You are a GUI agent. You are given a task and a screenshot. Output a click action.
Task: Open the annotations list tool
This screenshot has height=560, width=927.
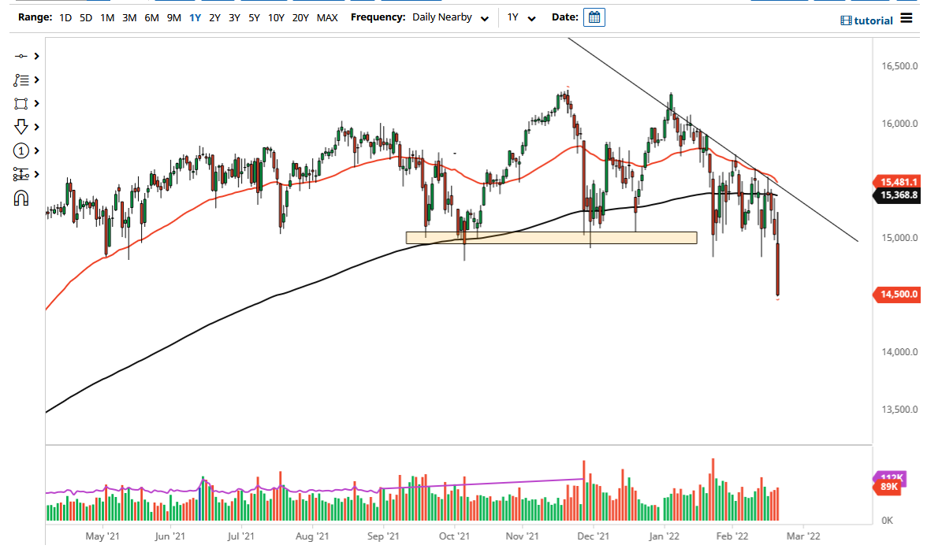click(x=20, y=80)
